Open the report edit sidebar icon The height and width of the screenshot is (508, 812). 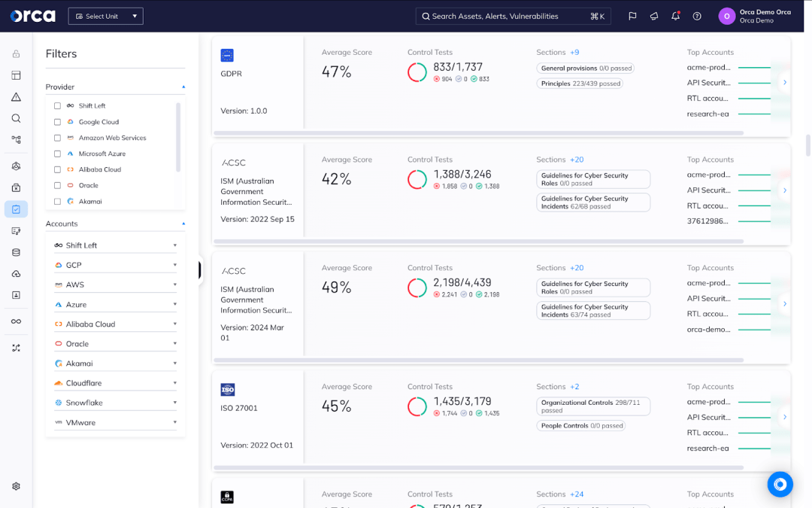[16, 231]
